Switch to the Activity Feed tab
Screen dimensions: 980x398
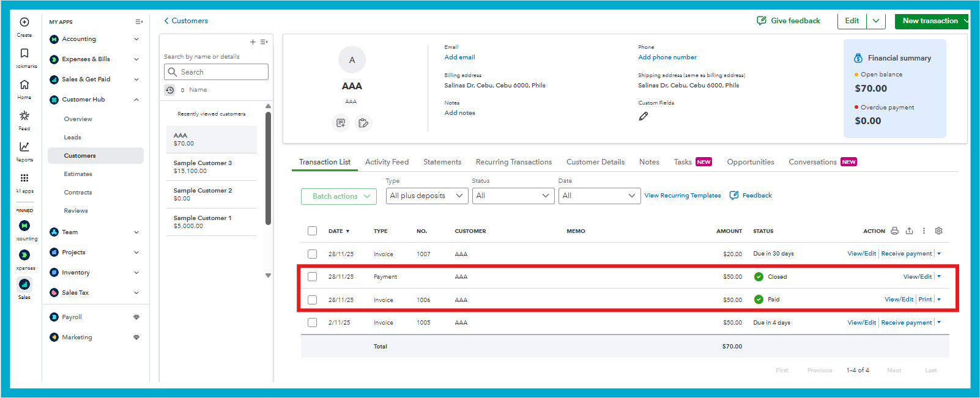(387, 162)
